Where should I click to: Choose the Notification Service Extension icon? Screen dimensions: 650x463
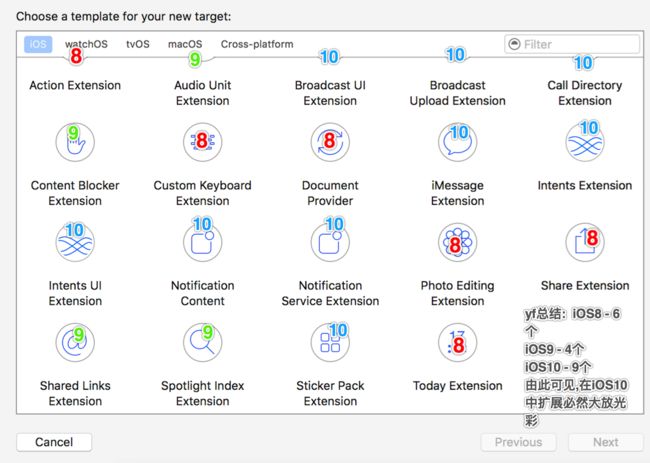330,242
